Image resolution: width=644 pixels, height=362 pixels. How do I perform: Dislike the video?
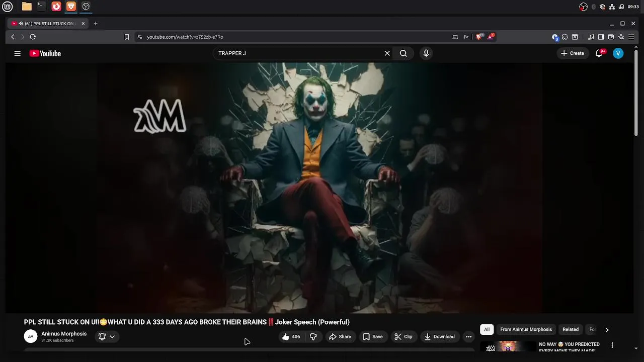[x=313, y=337]
